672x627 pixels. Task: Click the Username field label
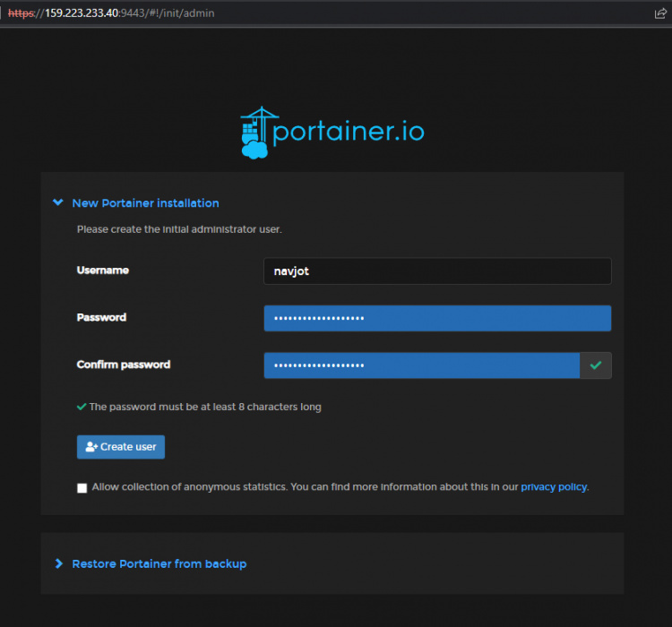[103, 271]
